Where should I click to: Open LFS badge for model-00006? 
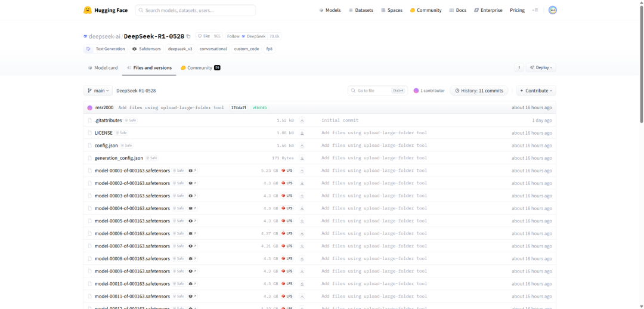287,233
